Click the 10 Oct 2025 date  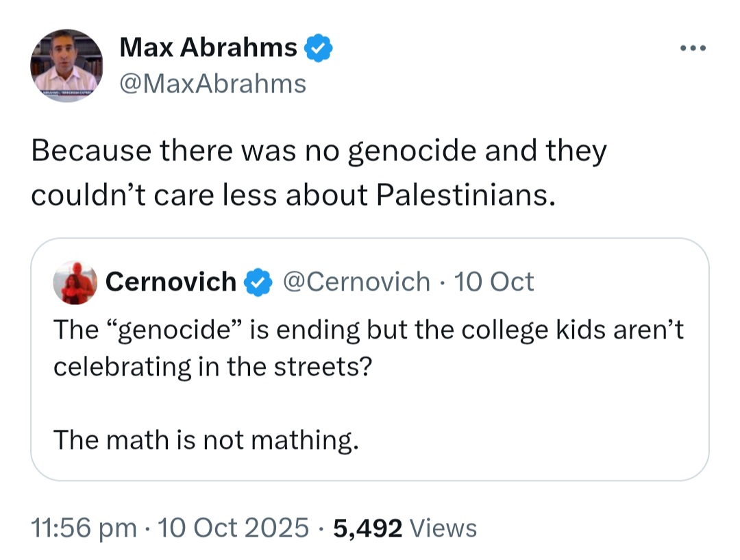pos(233,527)
